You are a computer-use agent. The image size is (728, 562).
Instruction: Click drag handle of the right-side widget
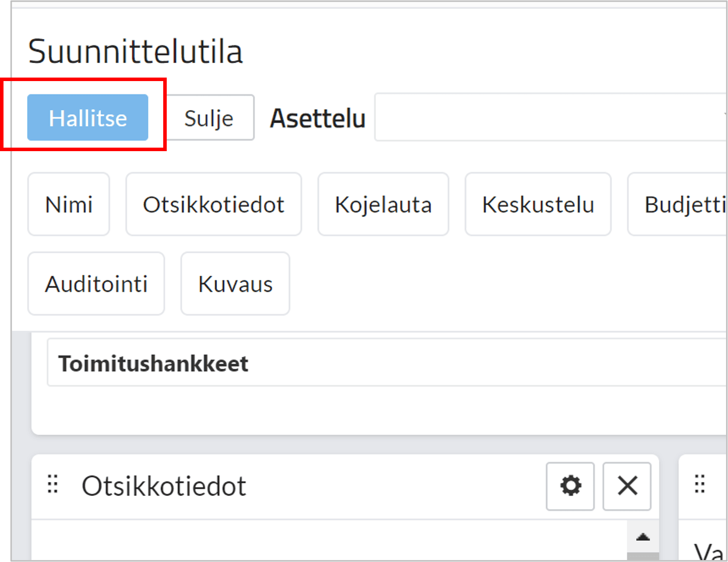(x=700, y=484)
